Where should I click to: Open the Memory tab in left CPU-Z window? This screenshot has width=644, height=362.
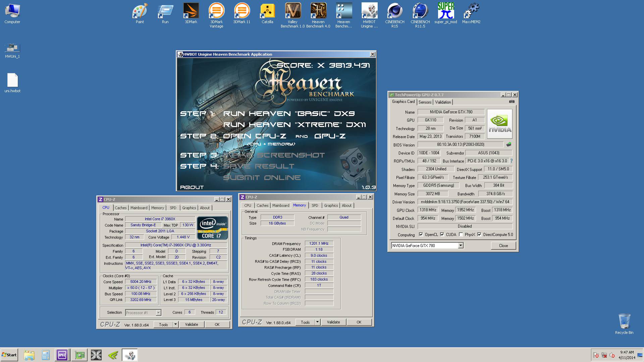pyautogui.click(x=158, y=208)
